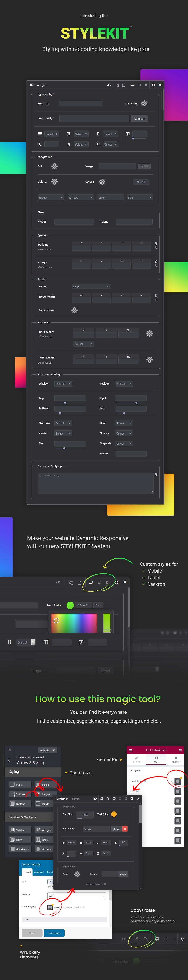188x980 pixels.
Task: Open the Border style dropdown showing Solid
Action: [x=91, y=287]
